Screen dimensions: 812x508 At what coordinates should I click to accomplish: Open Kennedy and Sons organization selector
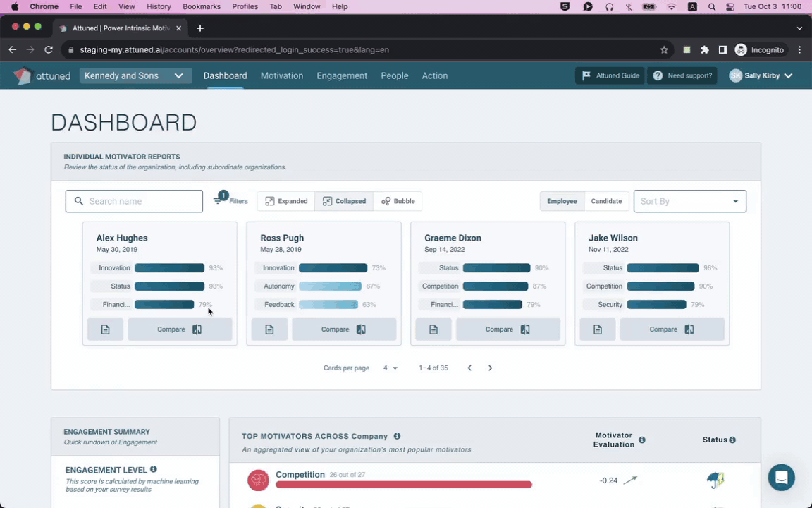pyautogui.click(x=135, y=75)
